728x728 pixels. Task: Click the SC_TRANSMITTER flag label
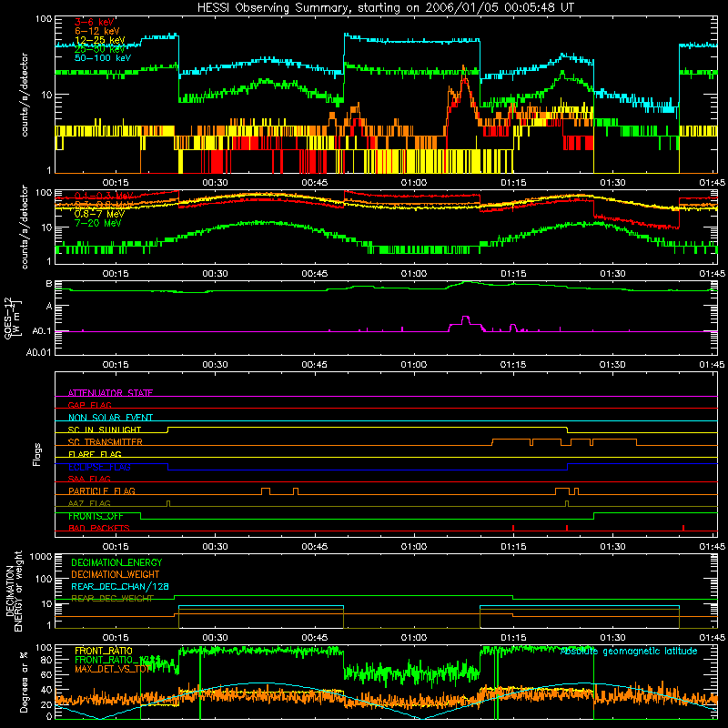[105, 442]
